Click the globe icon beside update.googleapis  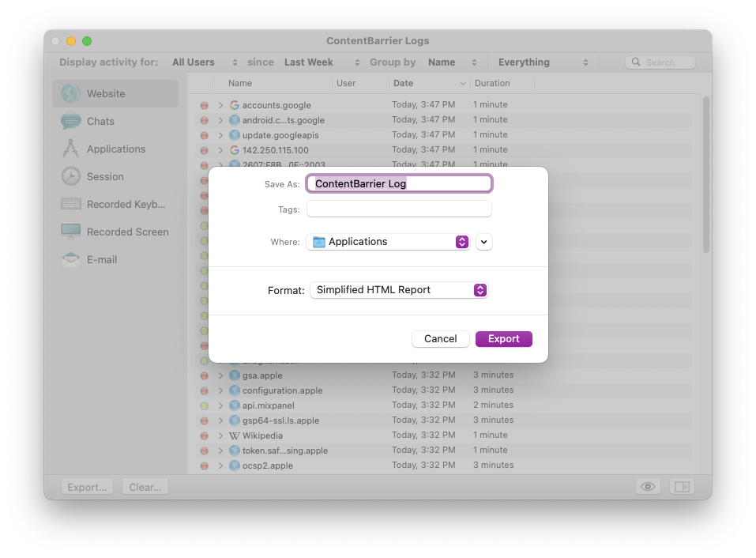point(235,134)
